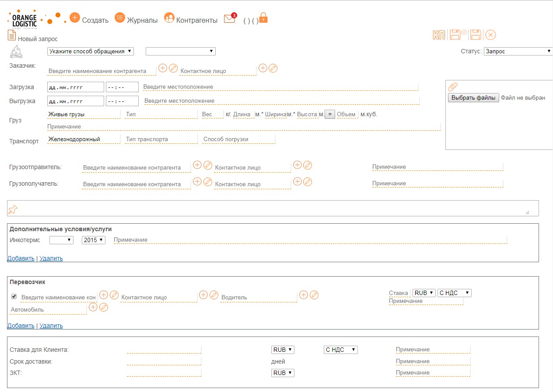The width and height of the screenshot is (553, 392).
Task: Click Удалить under Дополнительные условия/услуги
Action: coord(51,258)
